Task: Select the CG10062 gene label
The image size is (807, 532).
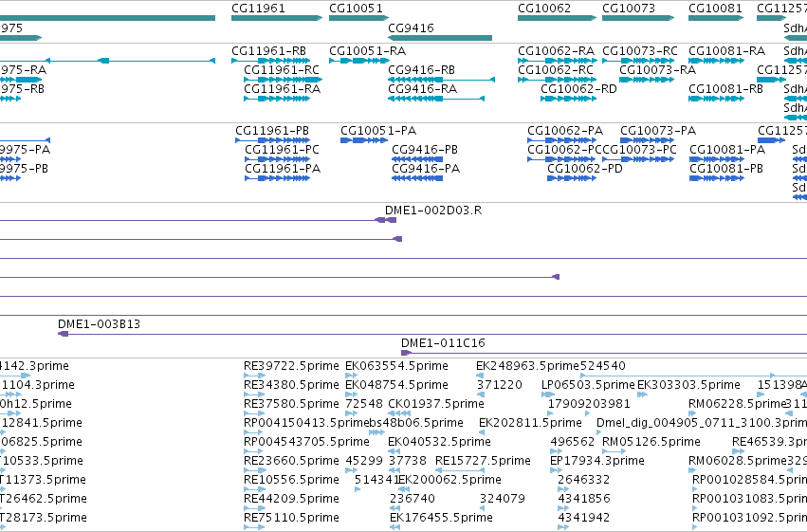Action: (x=544, y=9)
